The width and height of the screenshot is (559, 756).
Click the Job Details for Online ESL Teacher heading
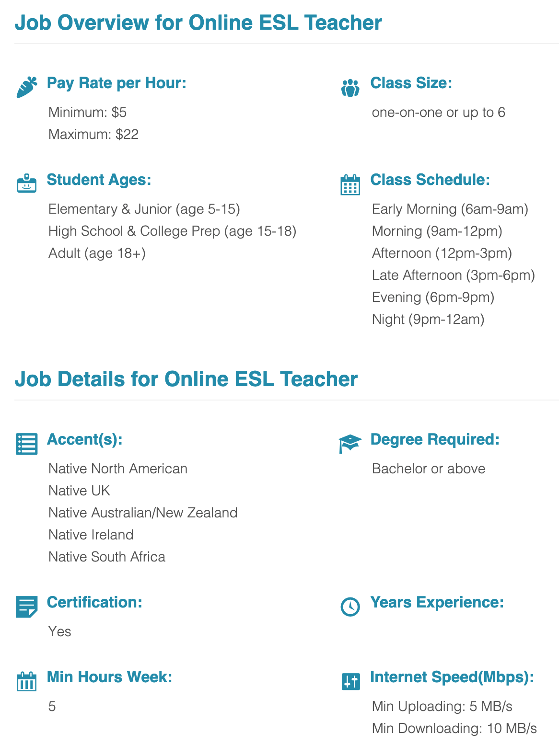tap(186, 379)
